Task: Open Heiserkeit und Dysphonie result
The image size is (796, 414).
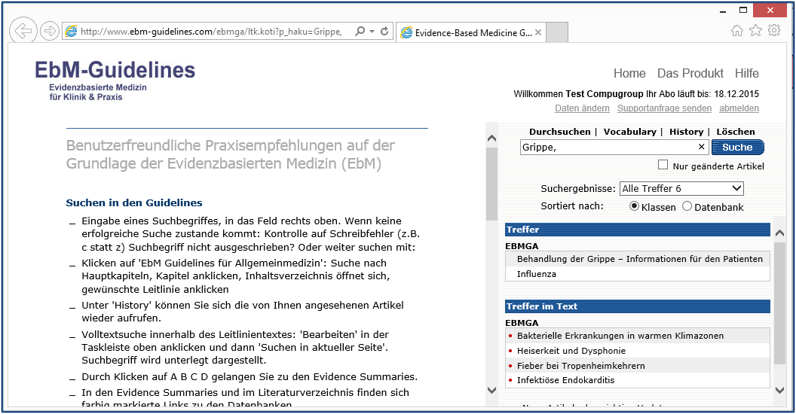Action: coord(571,351)
